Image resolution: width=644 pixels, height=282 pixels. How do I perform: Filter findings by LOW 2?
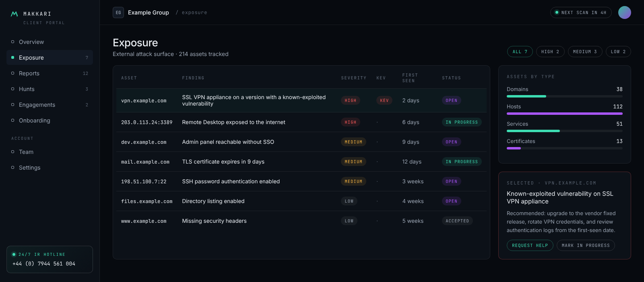pyautogui.click(x=618, y=52)
